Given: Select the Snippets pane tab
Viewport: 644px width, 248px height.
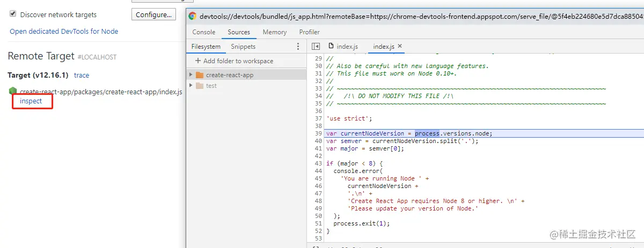Looking at the screenshot, I should 243,47.
